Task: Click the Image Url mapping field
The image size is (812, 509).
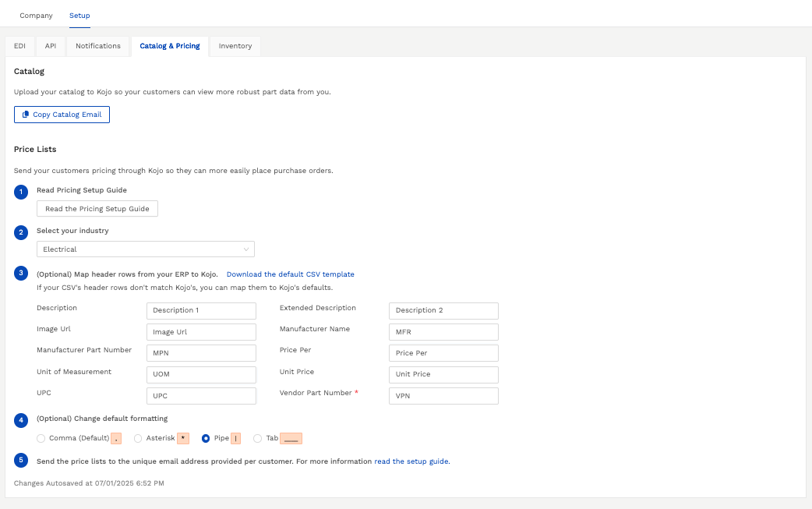Action: click(x=202, y=332)
